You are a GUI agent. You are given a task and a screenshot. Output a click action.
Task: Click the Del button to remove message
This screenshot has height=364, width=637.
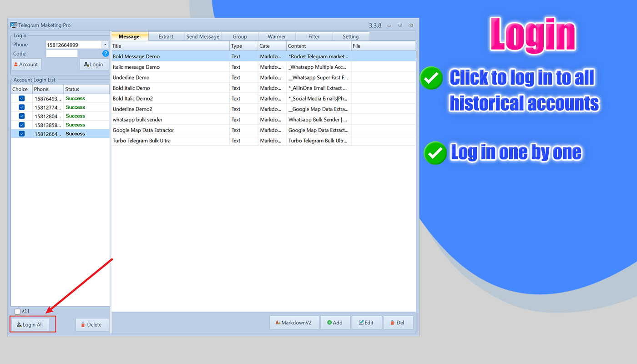point(397,323)
